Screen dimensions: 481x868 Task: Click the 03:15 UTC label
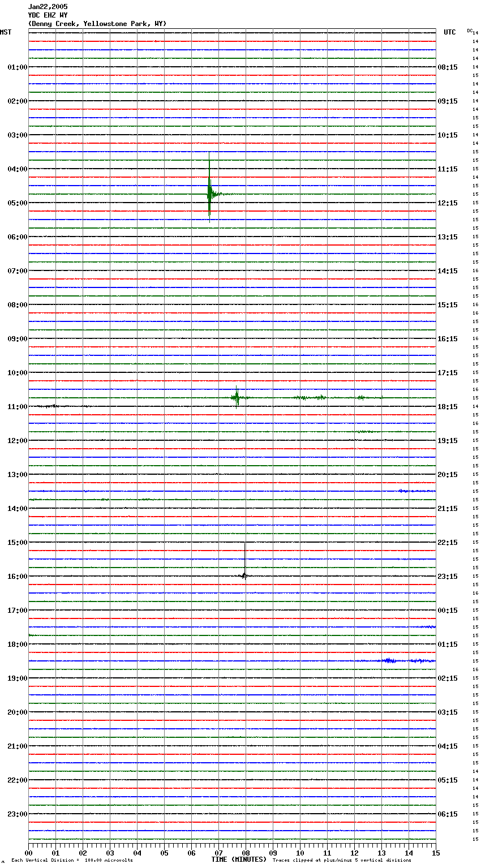[448, 712]
